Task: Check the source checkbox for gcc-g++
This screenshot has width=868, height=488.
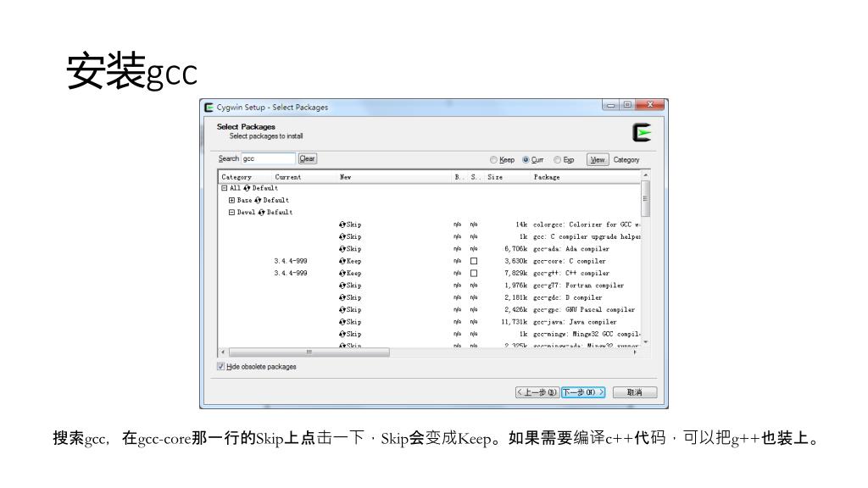Action: coord(474,274)
